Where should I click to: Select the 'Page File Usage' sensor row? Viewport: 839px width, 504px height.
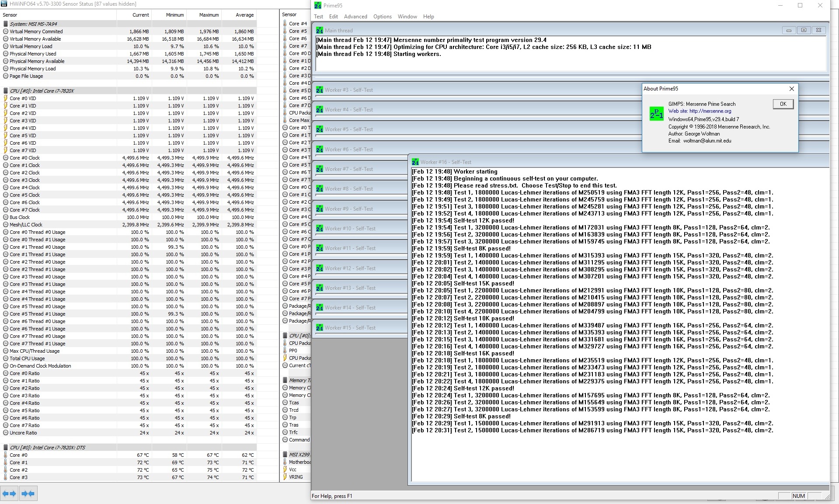click(129, 76)
